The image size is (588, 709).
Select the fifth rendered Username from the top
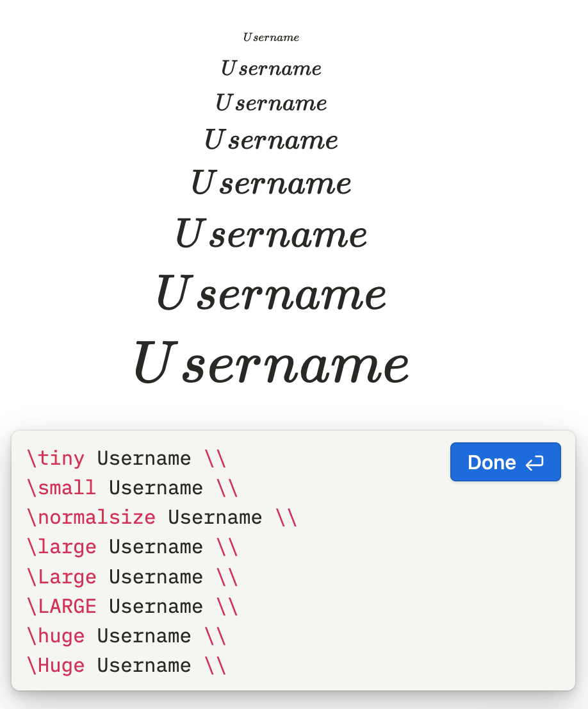click(x=271, y=182)
